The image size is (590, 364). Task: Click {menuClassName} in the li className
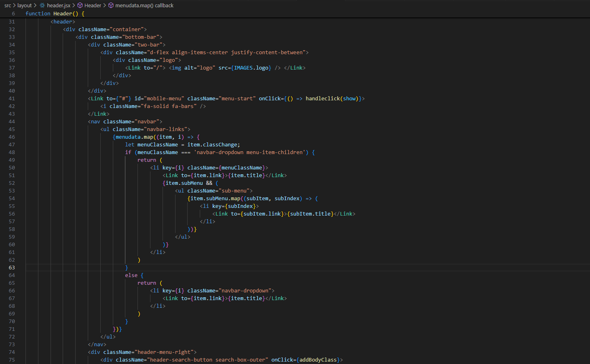(x=242, y=167)
